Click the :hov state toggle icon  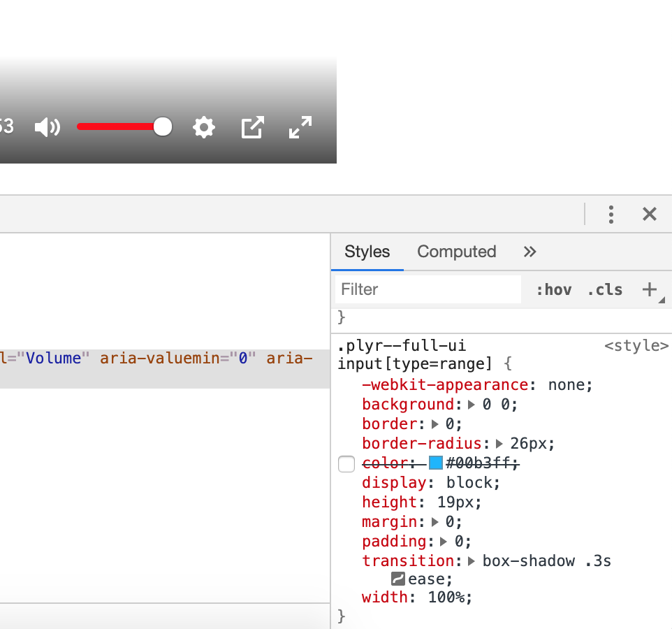(x=553, y=289)
